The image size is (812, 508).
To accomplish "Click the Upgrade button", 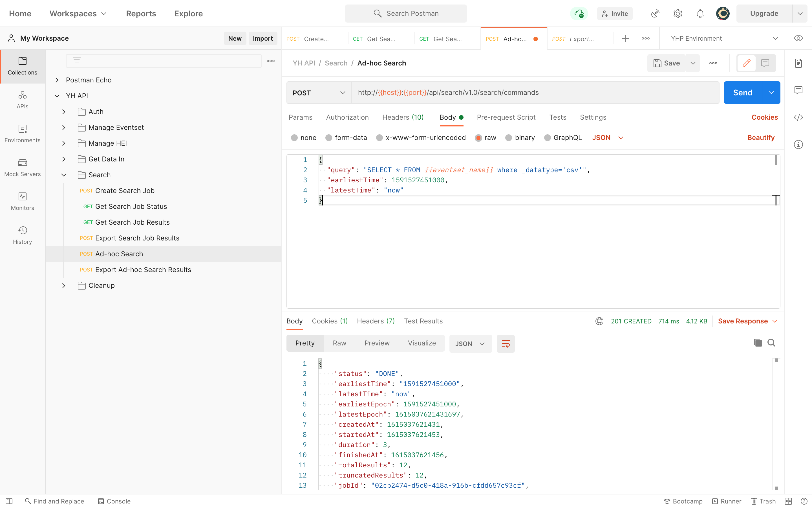I will pos(764,14).
